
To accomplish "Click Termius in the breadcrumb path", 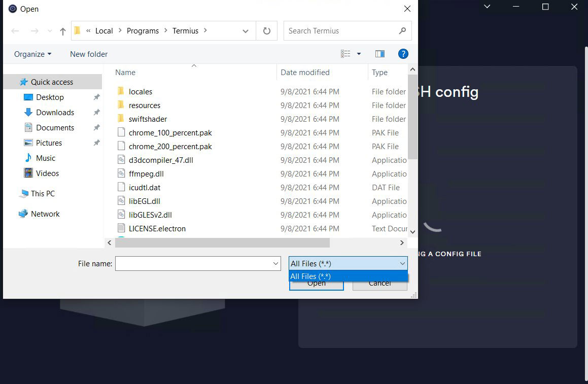I will (185, 31).
